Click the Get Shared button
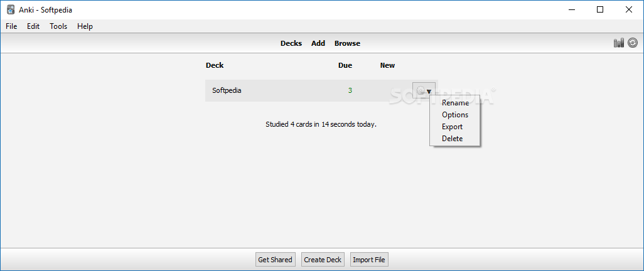The width and height of the screenshot is (644, 271). click(x=275, y=260)
